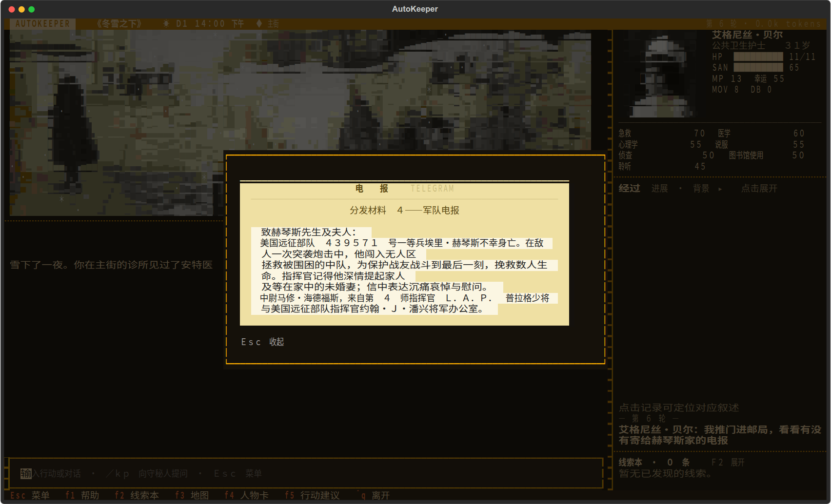Screen dimensions: 831x504
Task: Switch to the 进展 tab
Action: 659,188
